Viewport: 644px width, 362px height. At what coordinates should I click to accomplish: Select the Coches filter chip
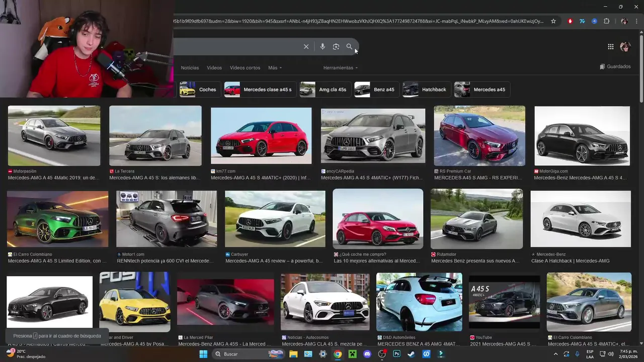tap(199, 89)
